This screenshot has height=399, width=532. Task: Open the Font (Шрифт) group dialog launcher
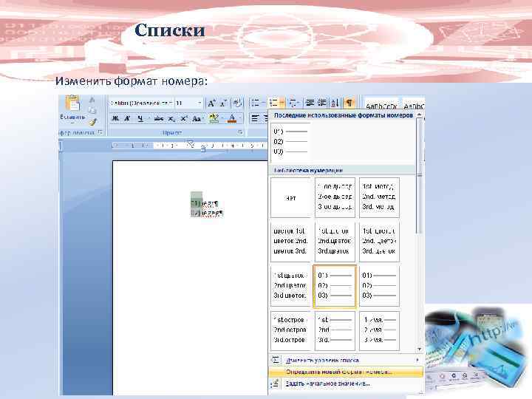point(240,132)
